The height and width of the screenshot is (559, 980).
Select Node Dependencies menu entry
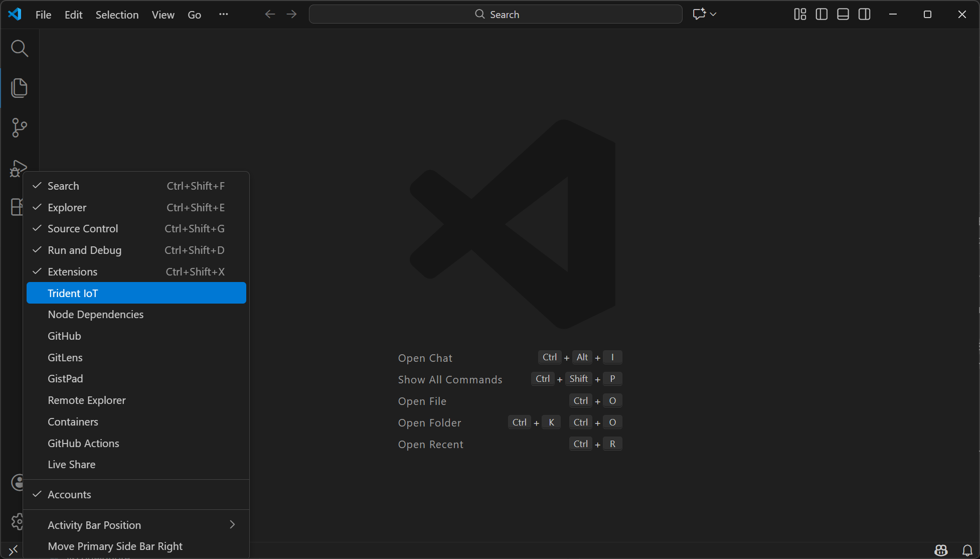click(136, 314)
